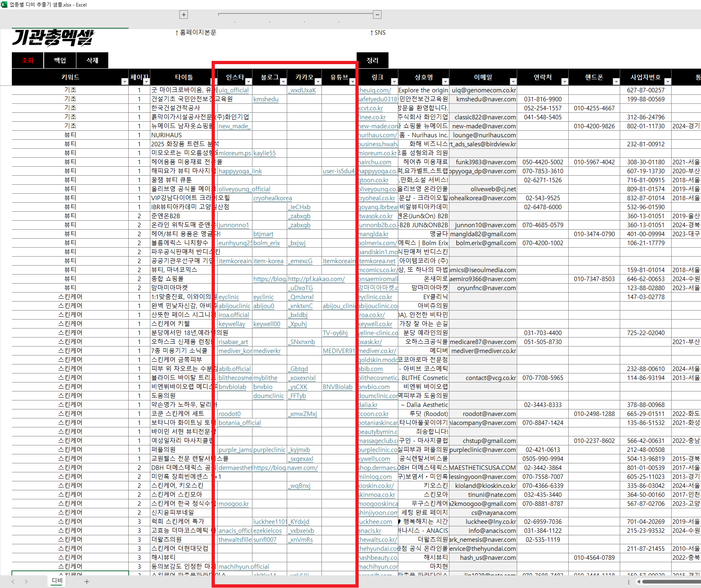Viewport: 701px width, 588px height.
Task: Open the abib.com site link
Action: tap(371, 369)
